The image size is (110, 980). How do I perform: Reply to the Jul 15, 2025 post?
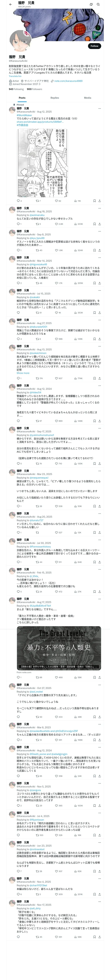pyautogui.click(x=18, y=313)
